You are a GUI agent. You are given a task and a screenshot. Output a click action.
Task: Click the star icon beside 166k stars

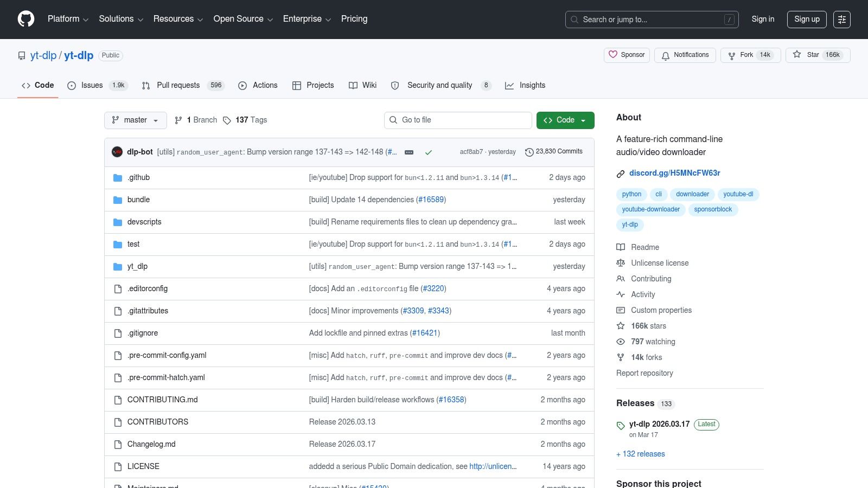tap(621, 326)
